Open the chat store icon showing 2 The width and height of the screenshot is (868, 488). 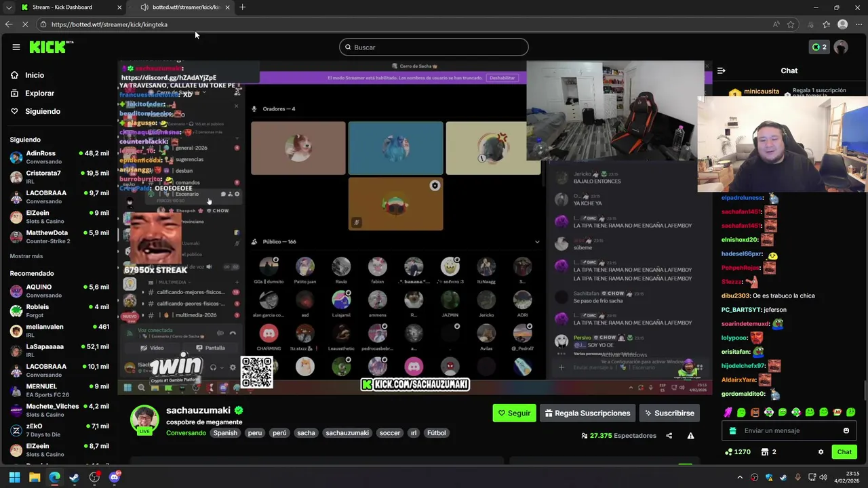pyautogui.click(x=768, y=452)
